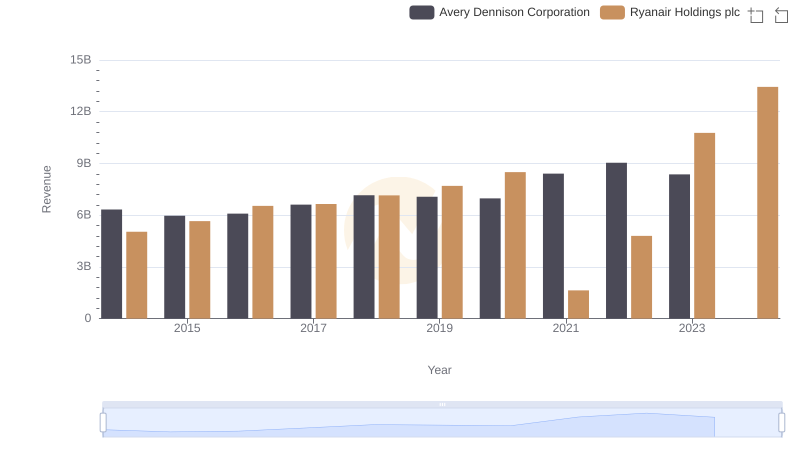Click the 2019 x-axis label
This screenshot has width=800, height=461.
(x=439, y=328)
